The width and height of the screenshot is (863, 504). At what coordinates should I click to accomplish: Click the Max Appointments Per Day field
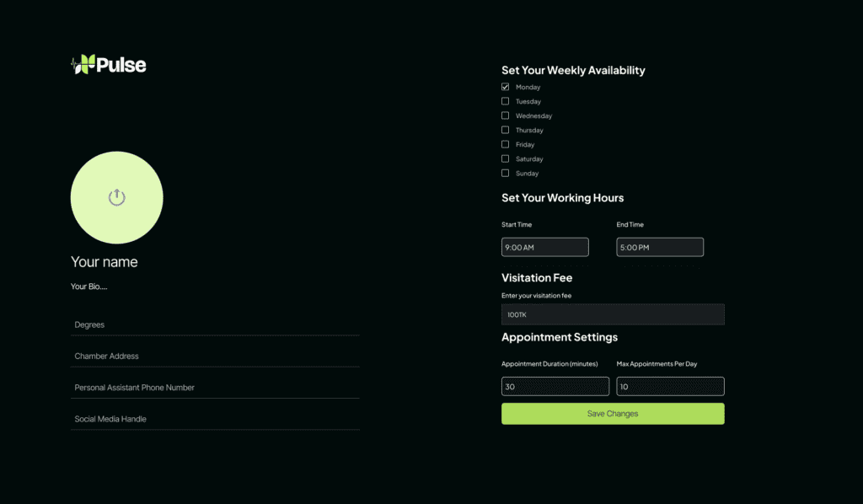click(670, 387)
